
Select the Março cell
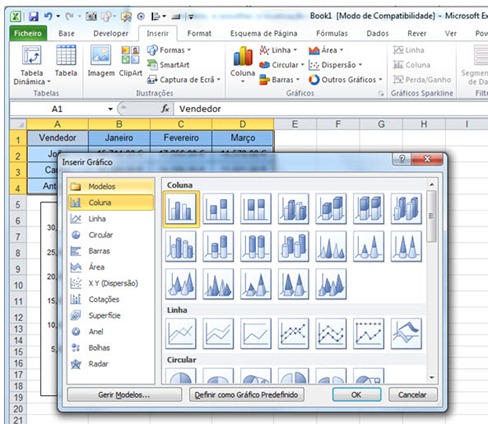(x=243, y=138)
